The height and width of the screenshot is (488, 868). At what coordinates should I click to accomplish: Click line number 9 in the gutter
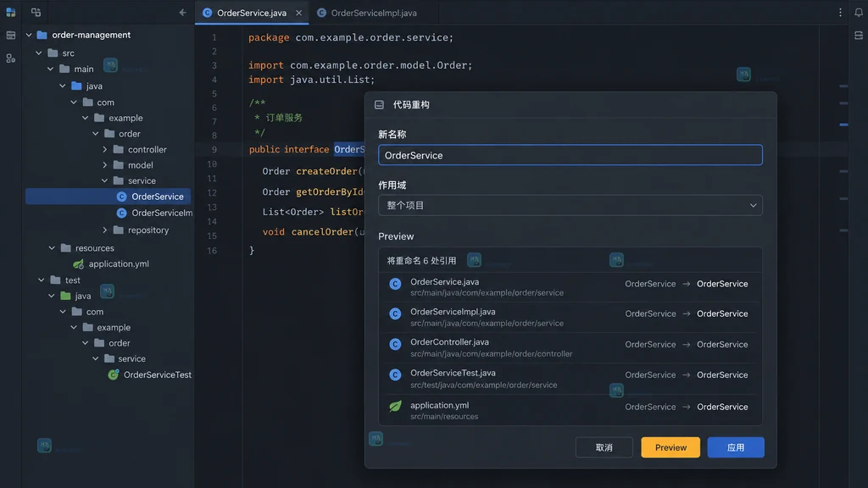[x=214, y=150]
